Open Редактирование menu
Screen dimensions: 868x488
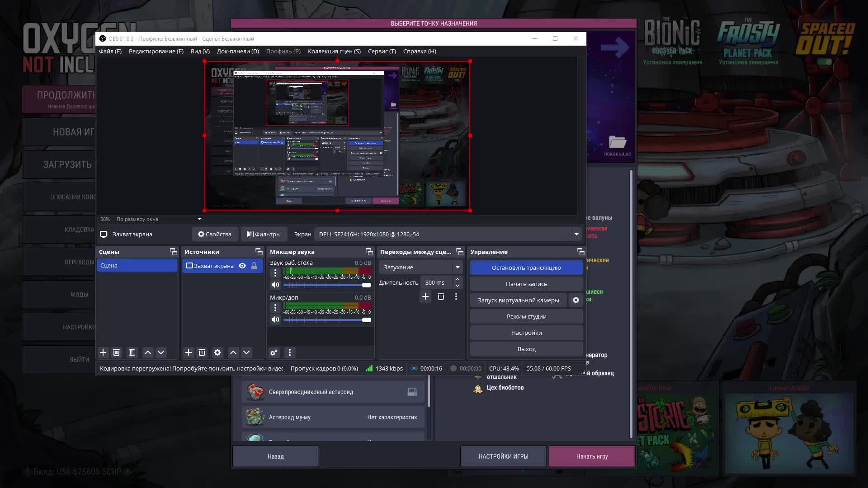click(x=156, y=51)
